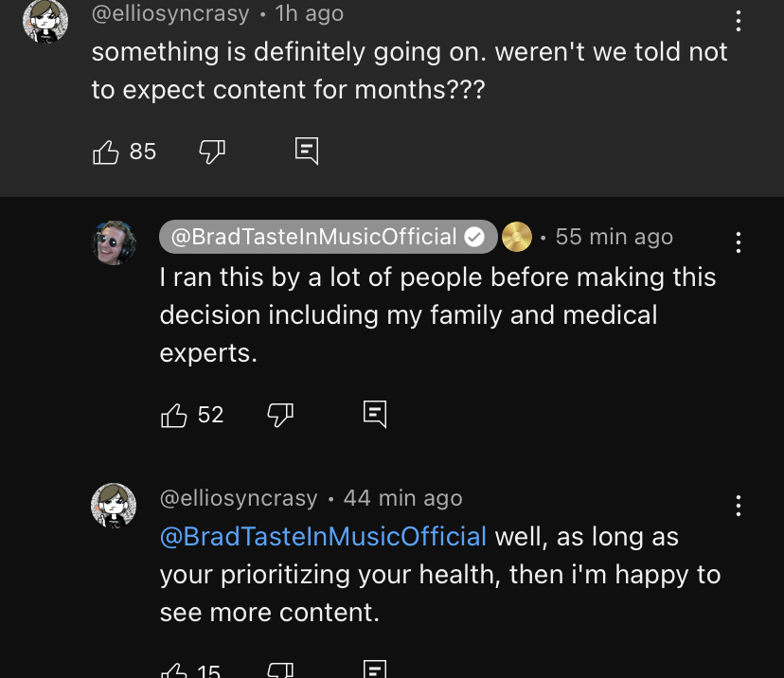Open the @BradTasteInMusicOfficial channel name badge
The width and height of the screenshot is (784, 678).
coord(328,237)
